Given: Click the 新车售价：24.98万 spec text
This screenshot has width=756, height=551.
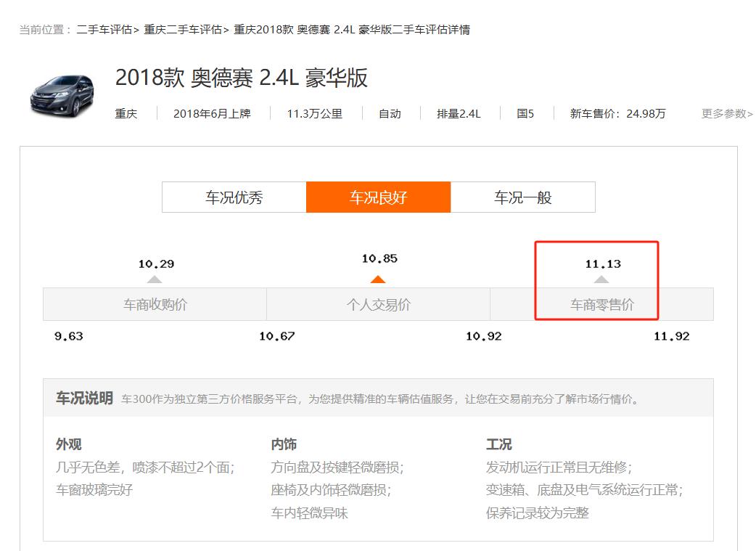Looking at the screenshot, I should pos(617,114).
